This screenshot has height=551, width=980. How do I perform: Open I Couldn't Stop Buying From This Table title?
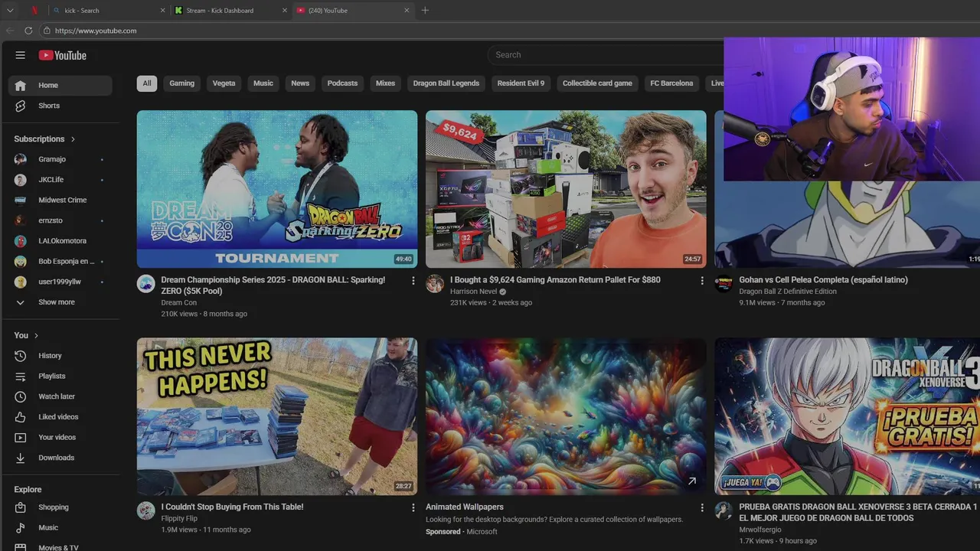tap(232, 507)
